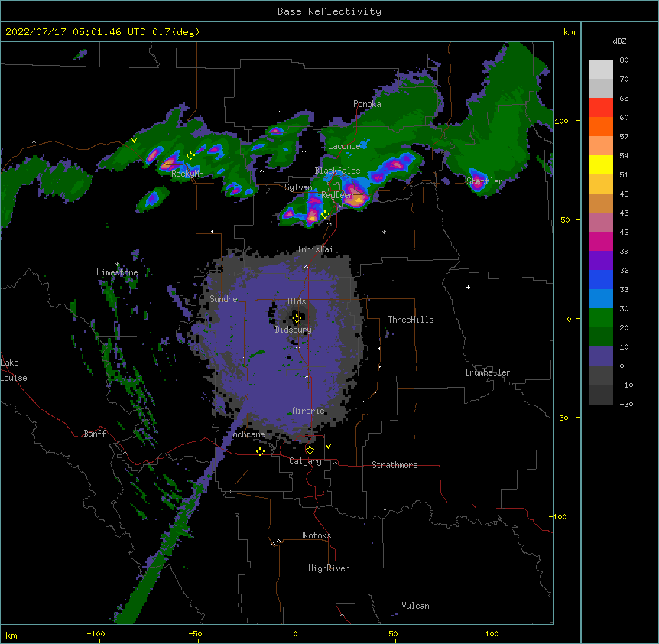Click the ThreeHills label
Screen dimensions: 659x644
411,320
